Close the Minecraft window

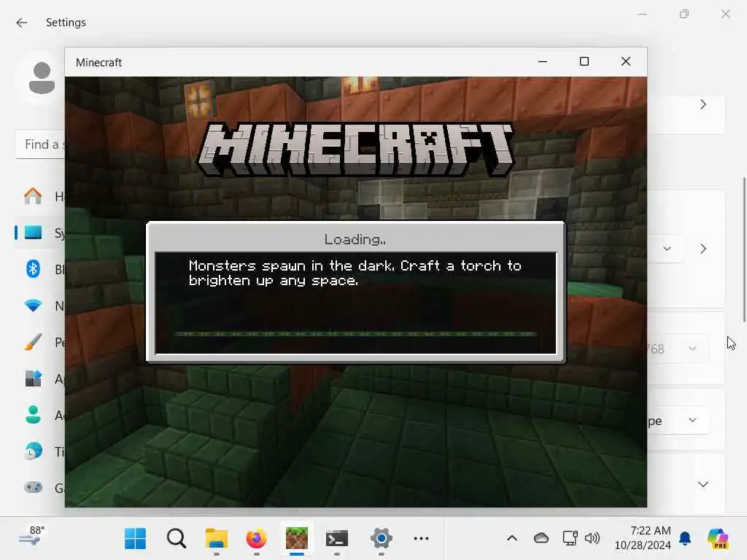click(x=626, y=62)
